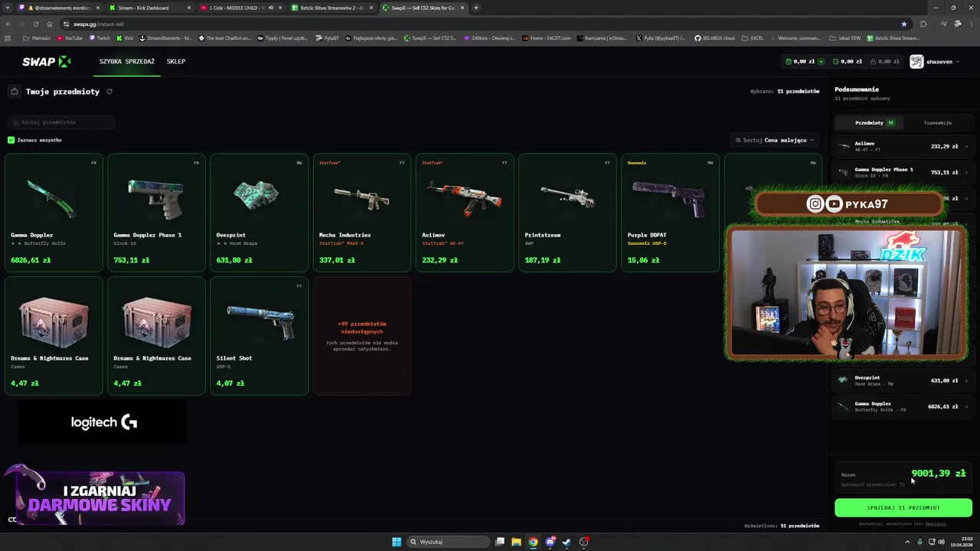Click the SwapX logo
Viewport: 980px width, 551px height.
pos(46,61)
